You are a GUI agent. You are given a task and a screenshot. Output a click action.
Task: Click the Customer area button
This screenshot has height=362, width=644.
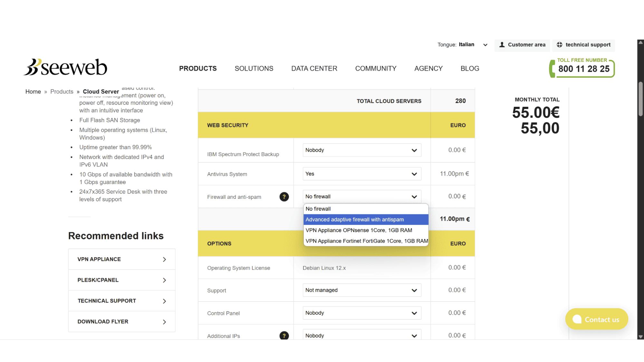522,45
